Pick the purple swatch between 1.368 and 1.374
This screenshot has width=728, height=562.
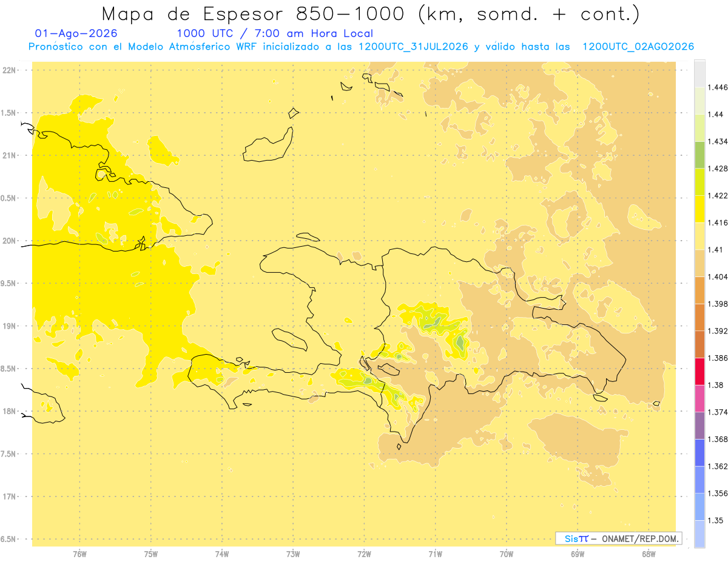699,425
